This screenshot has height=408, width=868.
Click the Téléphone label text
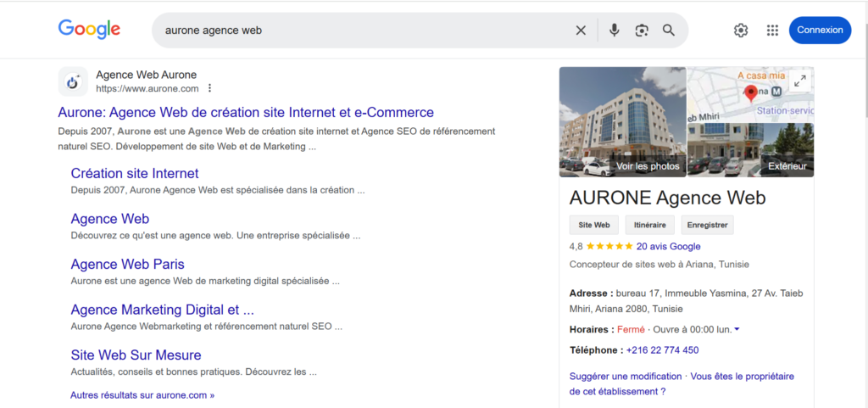click(x=596, y=349)
